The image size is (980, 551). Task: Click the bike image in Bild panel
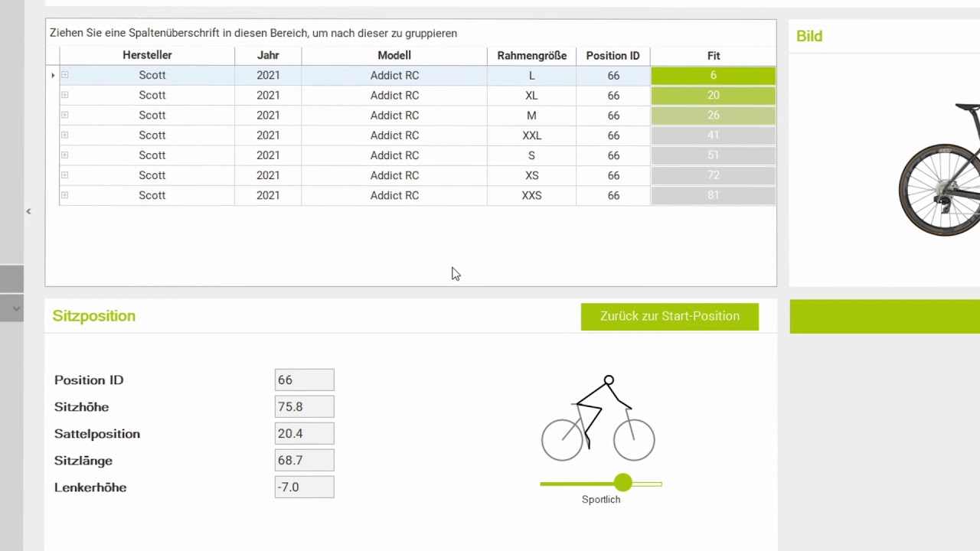point(939,168)
